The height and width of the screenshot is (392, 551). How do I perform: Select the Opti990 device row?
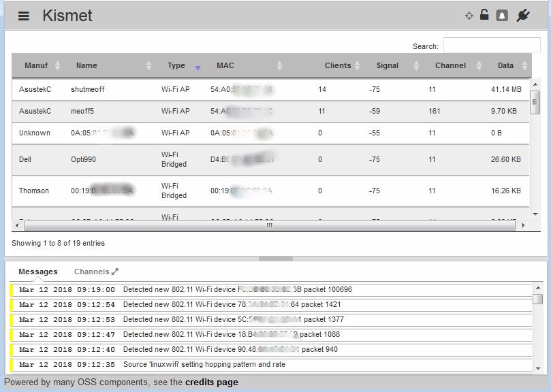coord(270,159)
